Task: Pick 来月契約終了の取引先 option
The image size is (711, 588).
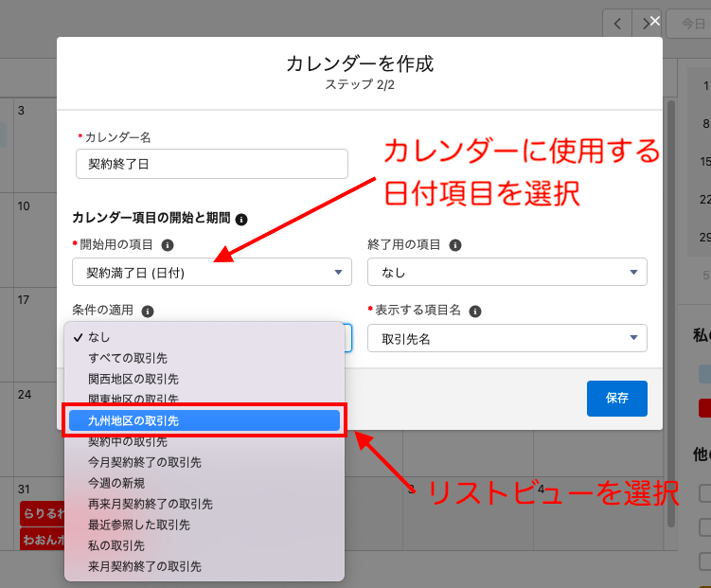Action: pyautogui.click(x=204, y=566)
